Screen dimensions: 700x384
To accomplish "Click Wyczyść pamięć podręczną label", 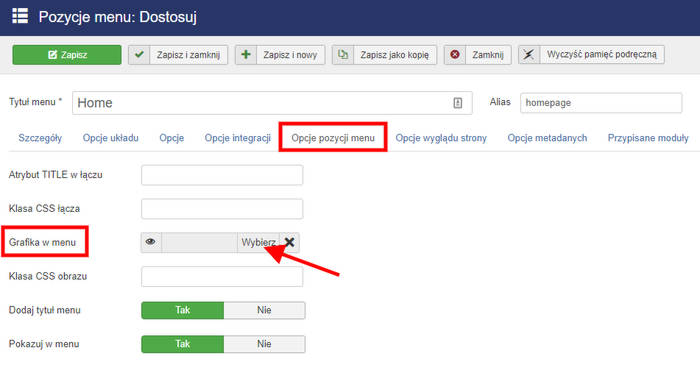I will [x=602, y=54].
